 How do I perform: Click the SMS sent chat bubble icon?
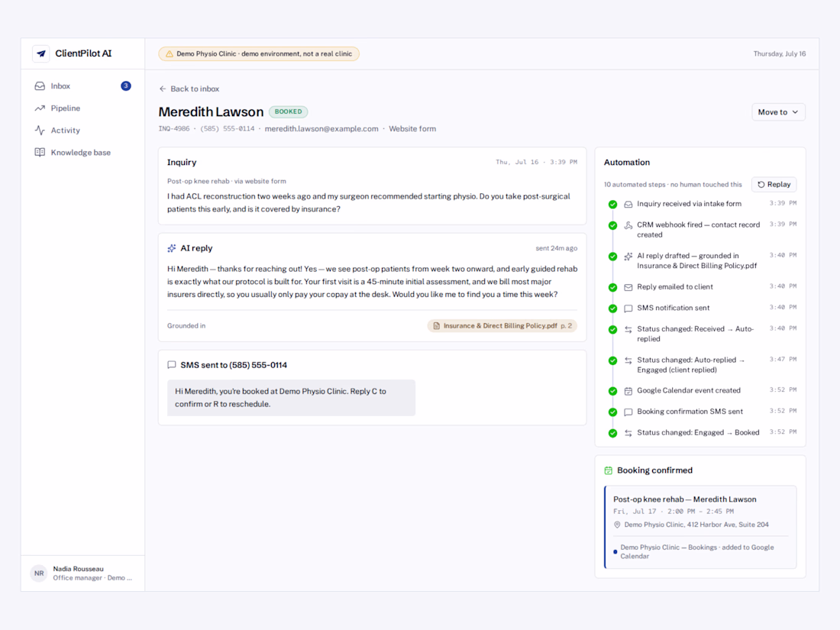pyautogui.click(x=171, y=365)
